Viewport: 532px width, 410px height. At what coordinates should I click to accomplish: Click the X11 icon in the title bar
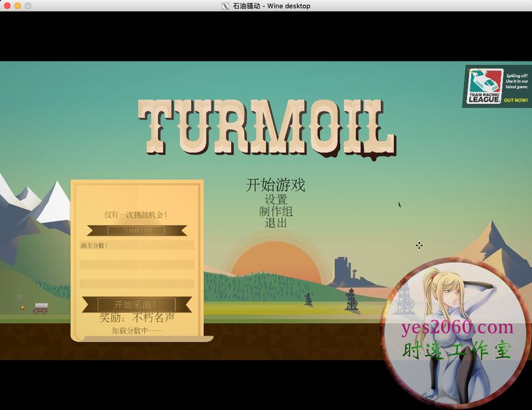226,6
